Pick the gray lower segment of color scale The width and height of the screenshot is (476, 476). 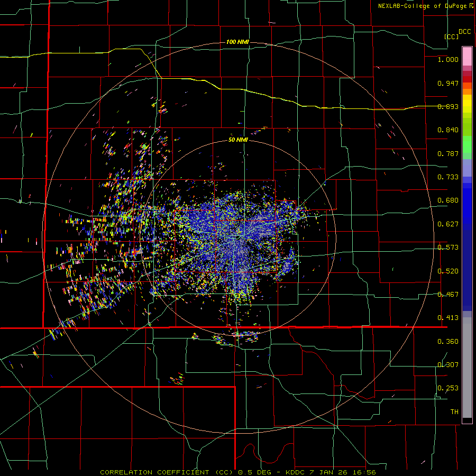pyautogui.click(x=467, y=368)
